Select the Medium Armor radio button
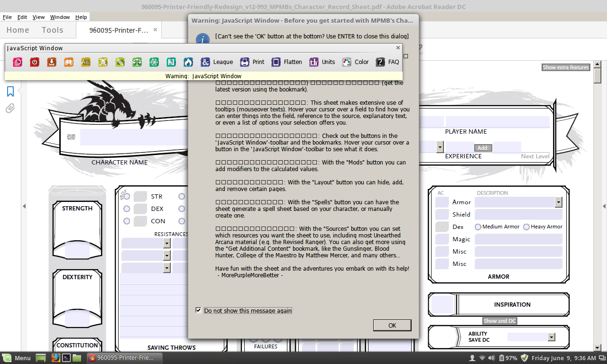607x364 pixels. click(478, 227)
